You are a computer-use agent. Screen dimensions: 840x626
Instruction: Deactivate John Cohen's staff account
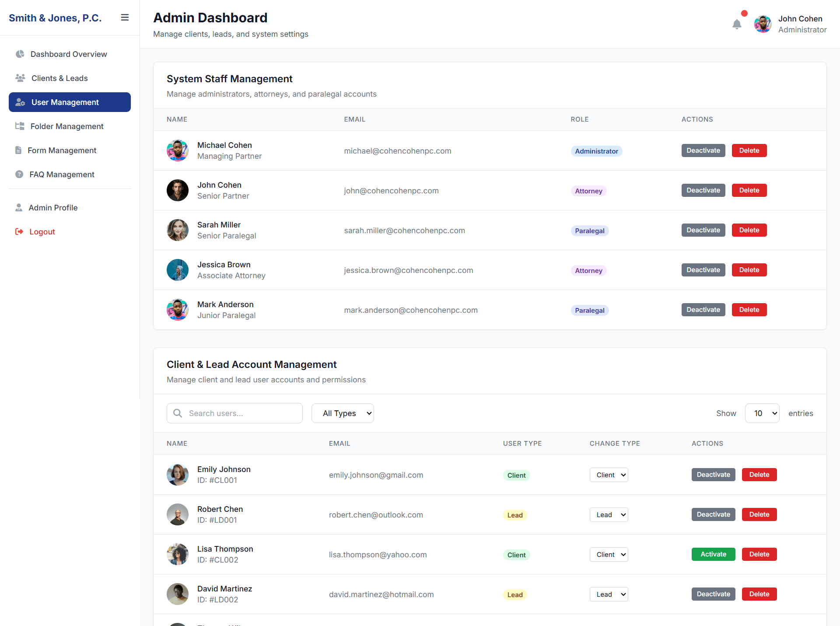click(703, 190)
